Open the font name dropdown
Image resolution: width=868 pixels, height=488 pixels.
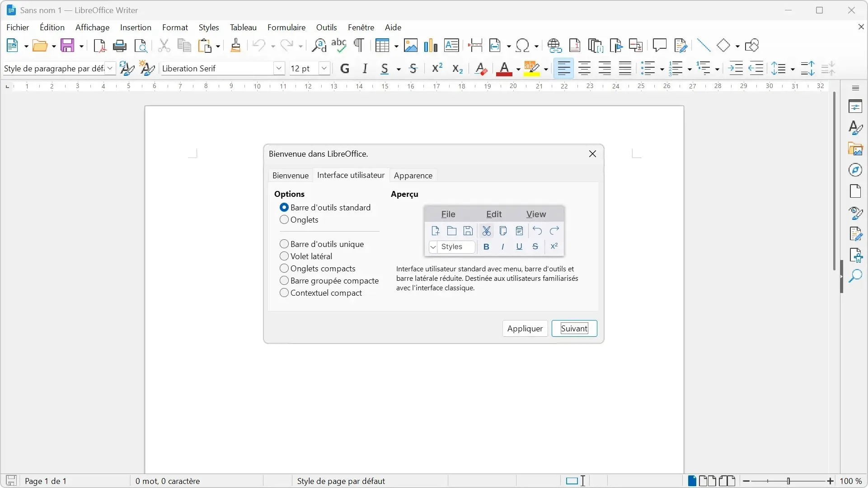point(279,68)
